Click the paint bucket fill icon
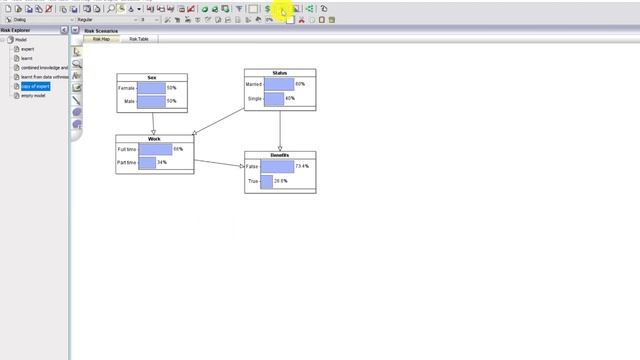 (x=131, y=9)
